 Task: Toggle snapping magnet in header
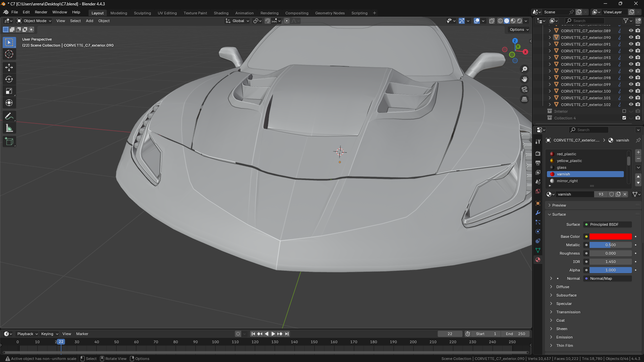pyautogui.click(x=267, y=21)
